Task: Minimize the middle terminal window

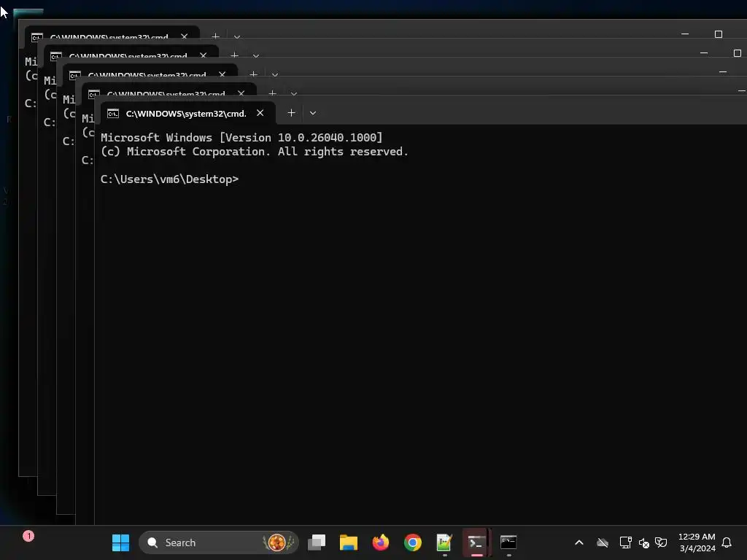Action: 723,72
